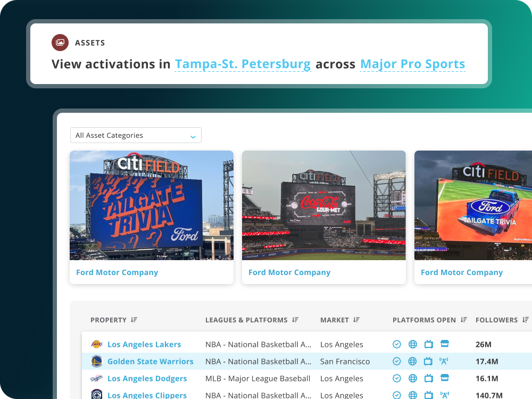This screenshot has height=399, width=532.
Task: Sort by Property column
Action: coord(134,320)
